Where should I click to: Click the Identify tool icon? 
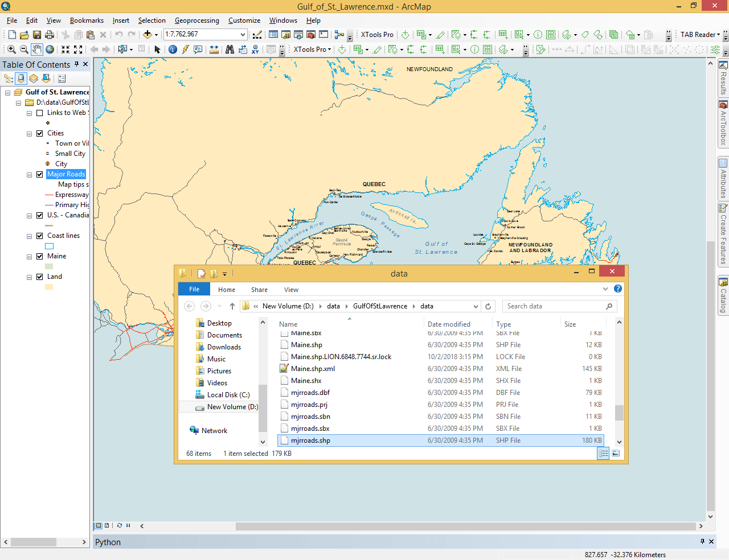pyautogui.click(x=173, y=50)
